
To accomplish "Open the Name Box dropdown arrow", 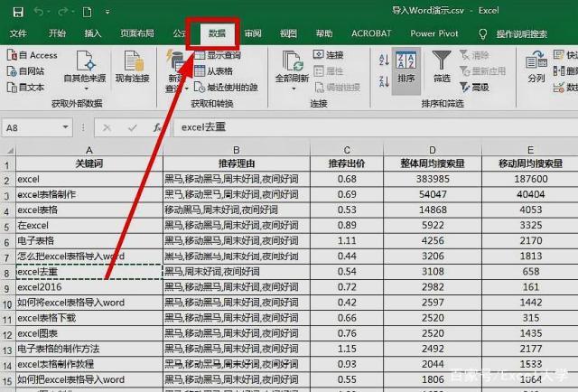I will click(x=65, y=127).
